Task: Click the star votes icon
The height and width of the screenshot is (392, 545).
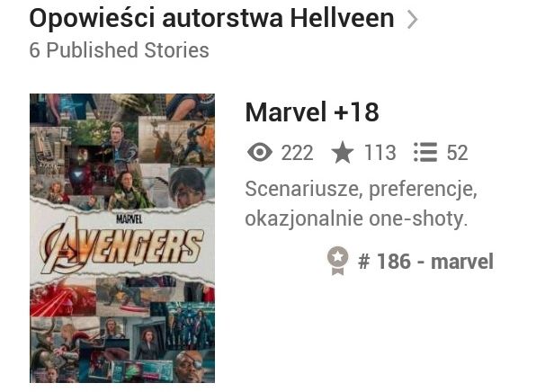Action: tap(343, 153)
